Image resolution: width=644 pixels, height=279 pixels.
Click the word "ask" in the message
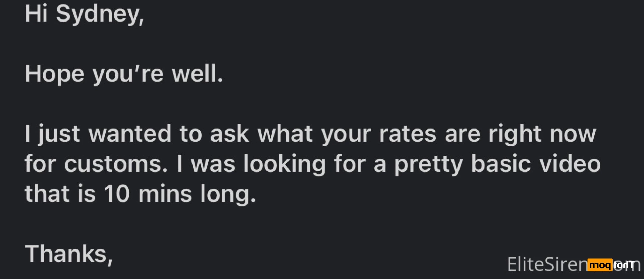tap(229, 134)
